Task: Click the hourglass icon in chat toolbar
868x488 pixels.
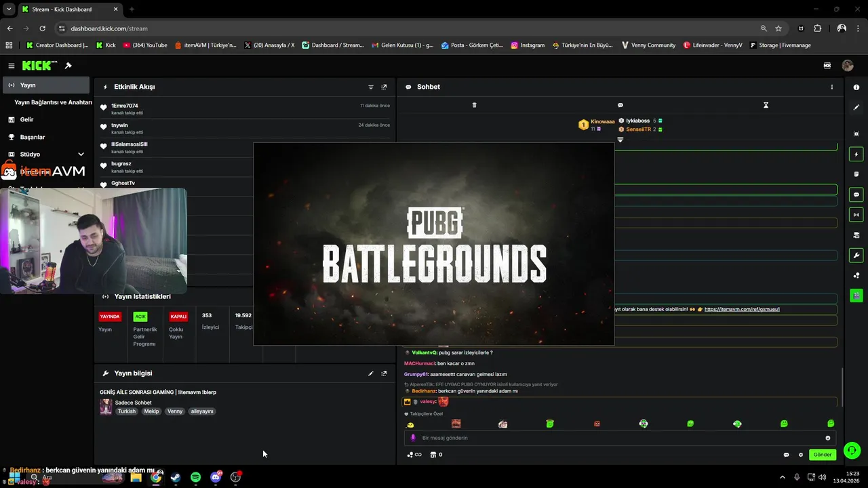Action: (766, 105)
